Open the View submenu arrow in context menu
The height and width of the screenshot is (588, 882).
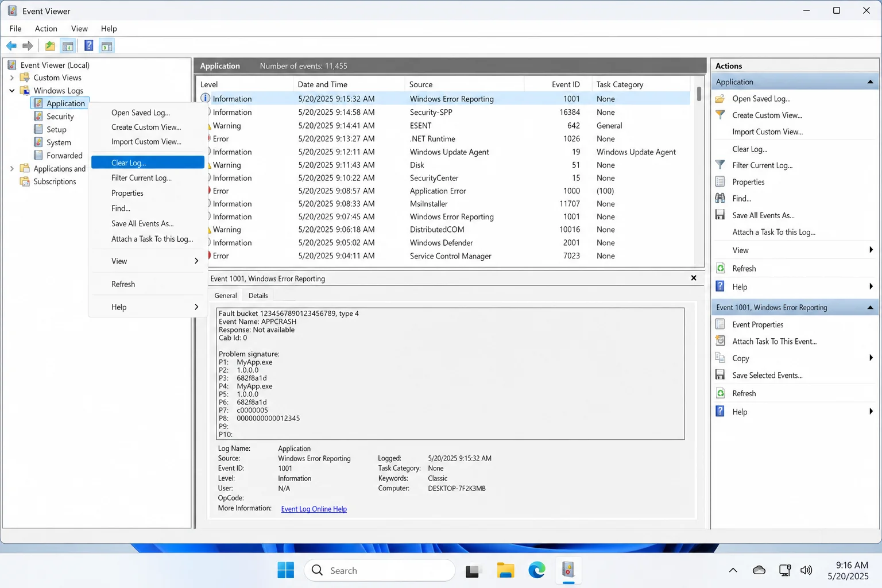[196, 261]
